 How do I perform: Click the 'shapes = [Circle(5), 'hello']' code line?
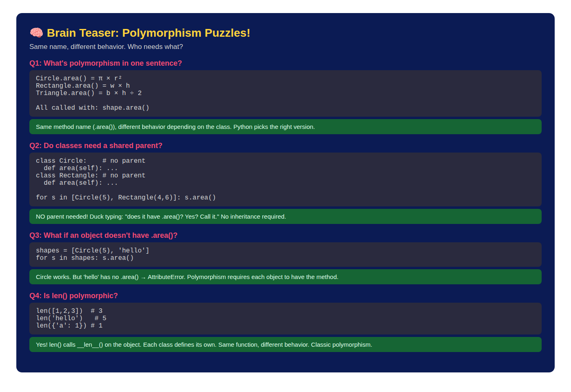pyautogui.click(x=93, y=250)
